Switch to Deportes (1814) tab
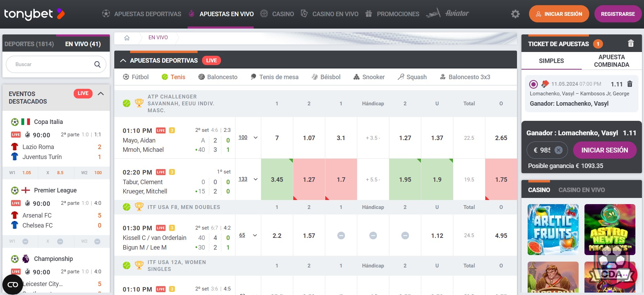Image resolution: width=644 pixels, height=295 pixels. click(x=29, y=44)
